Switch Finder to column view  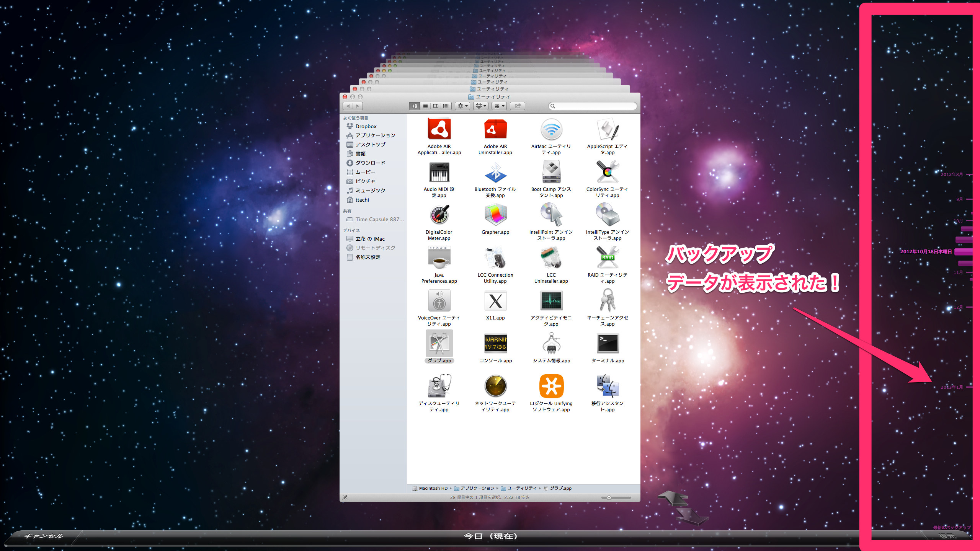436,106
